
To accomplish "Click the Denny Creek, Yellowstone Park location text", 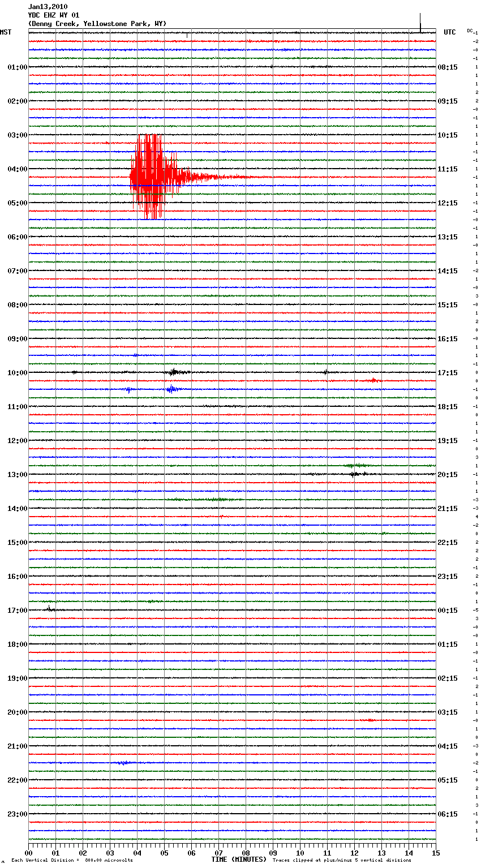I will pyautogui.click(x=97, y=24).
